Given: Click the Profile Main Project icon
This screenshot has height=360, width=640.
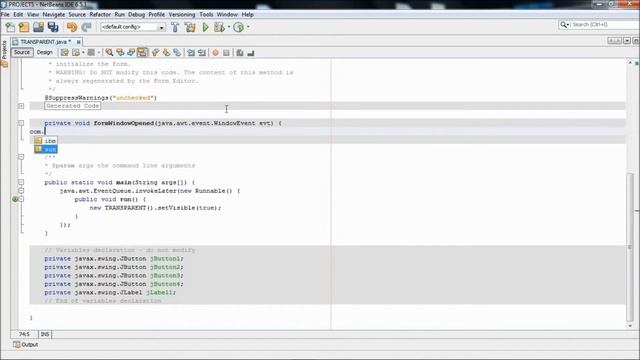Looking at the screenshot, I should click(x=239, y=27).
